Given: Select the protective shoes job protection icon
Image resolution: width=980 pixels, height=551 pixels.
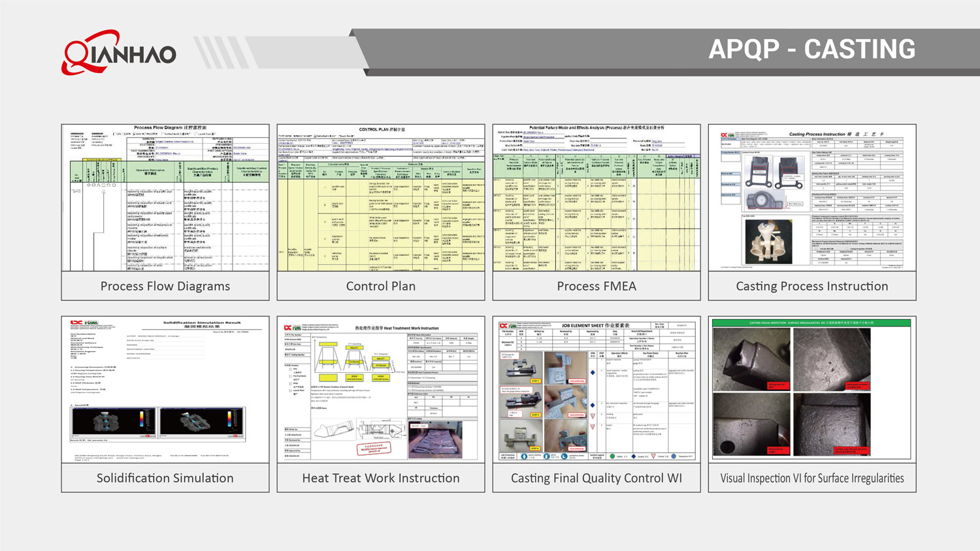Looking at the screenshot, I should 564,456.
